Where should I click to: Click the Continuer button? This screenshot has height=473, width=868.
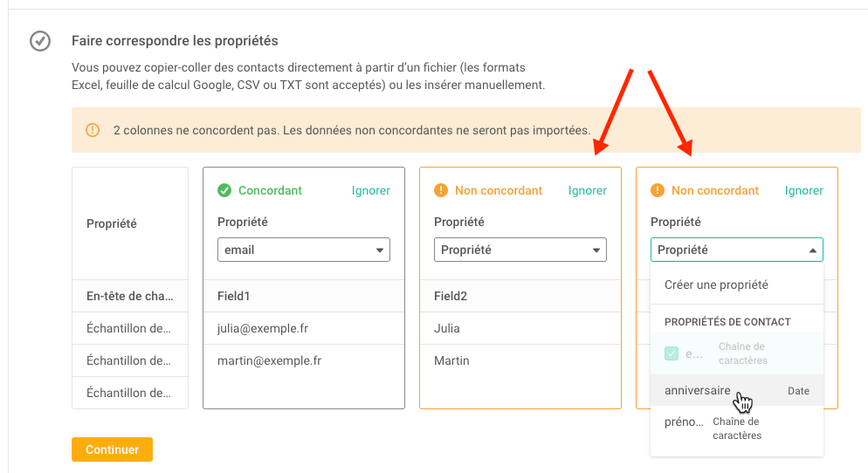112,449
